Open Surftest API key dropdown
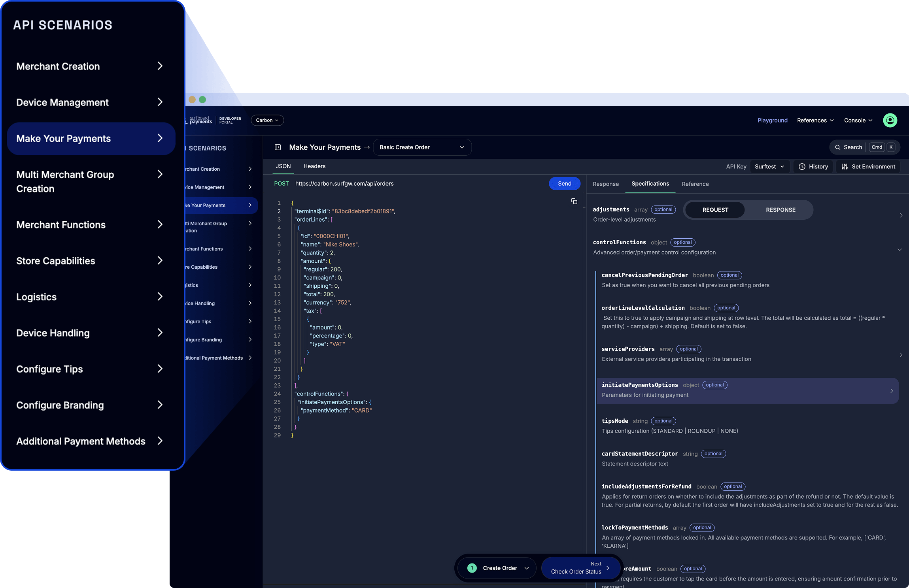 tap(769, 166)
